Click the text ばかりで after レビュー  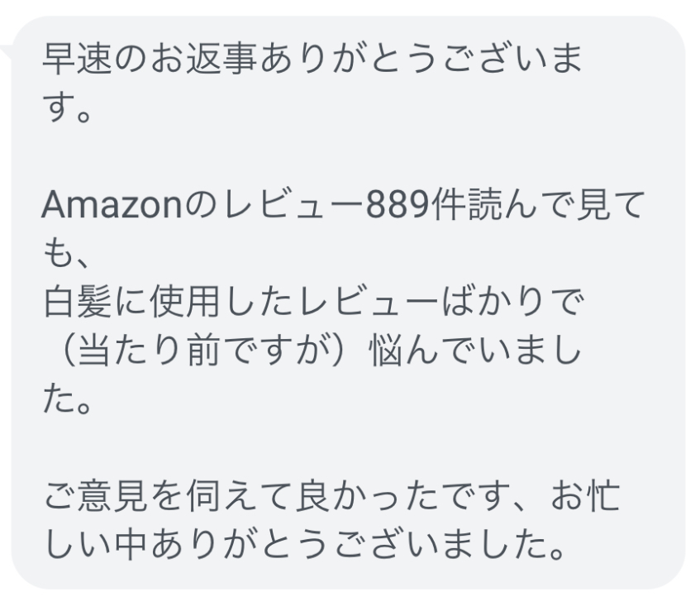512,303
